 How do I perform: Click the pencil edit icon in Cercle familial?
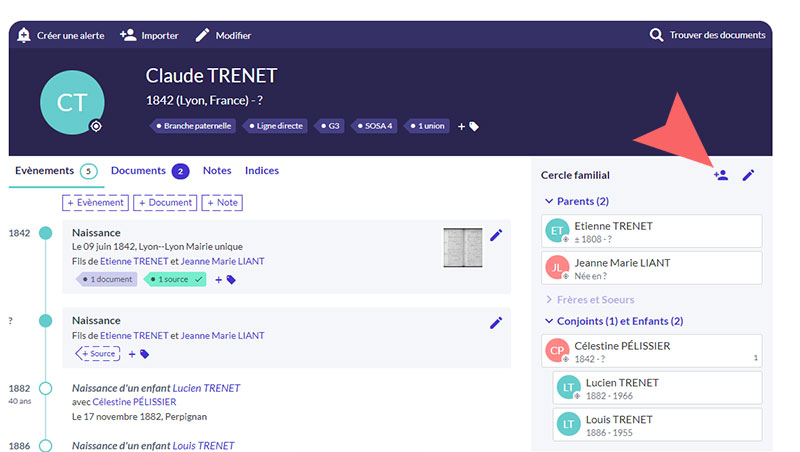pos(748,175)
